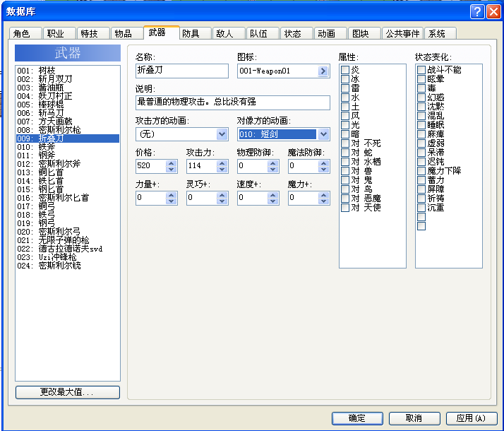Switch to the 队伍 tab
Image resolution: width=504 pixels, height=431 pixels.
tap(263, 33)
